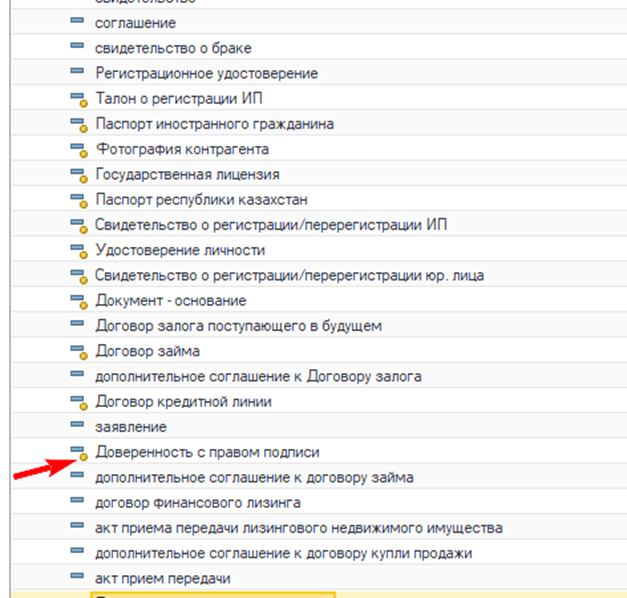Click the icon by 'Договор залога поступающего в будущем'
The height and width of the screenshot is (598, 627).
click(x=77, y=323)
